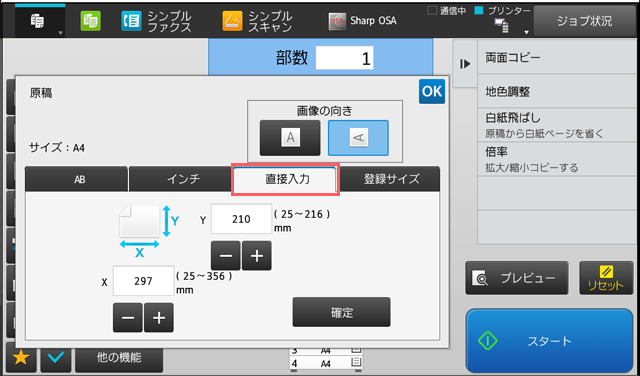Viewport: 640px width, 376px height.
Task: Tap the yellow リセット reset button
Action: (x=605, y=278)
